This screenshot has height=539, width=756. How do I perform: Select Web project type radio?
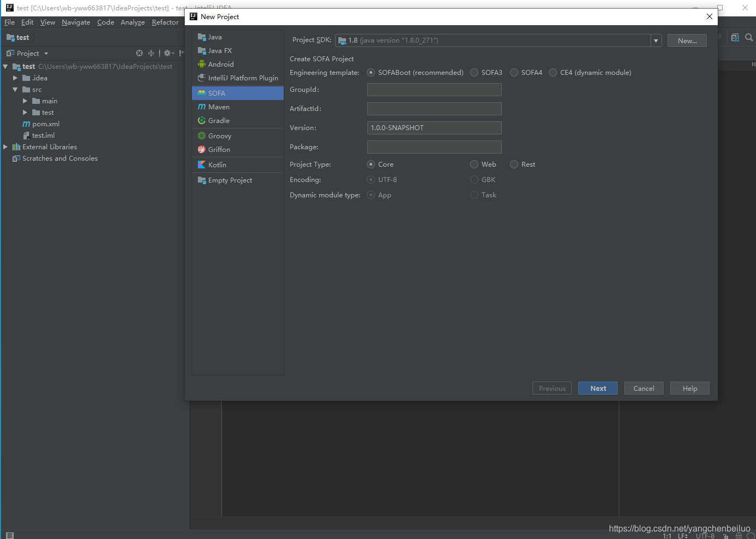474,165
